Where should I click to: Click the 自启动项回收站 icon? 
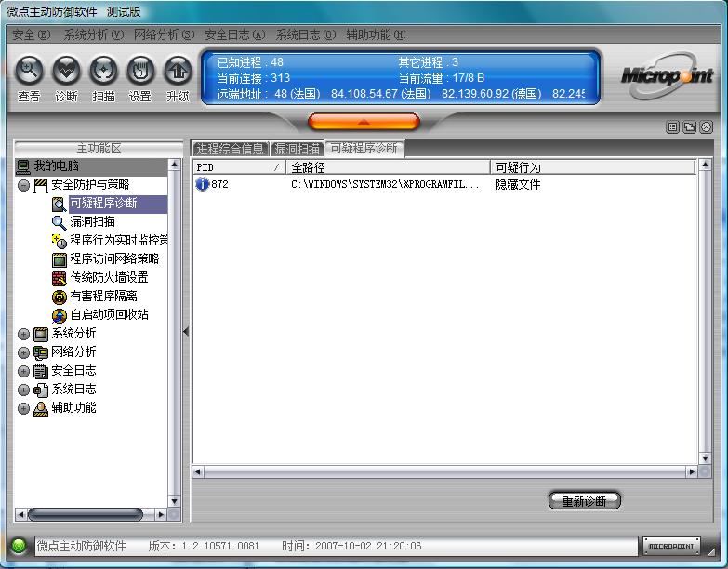pos(59,315)
